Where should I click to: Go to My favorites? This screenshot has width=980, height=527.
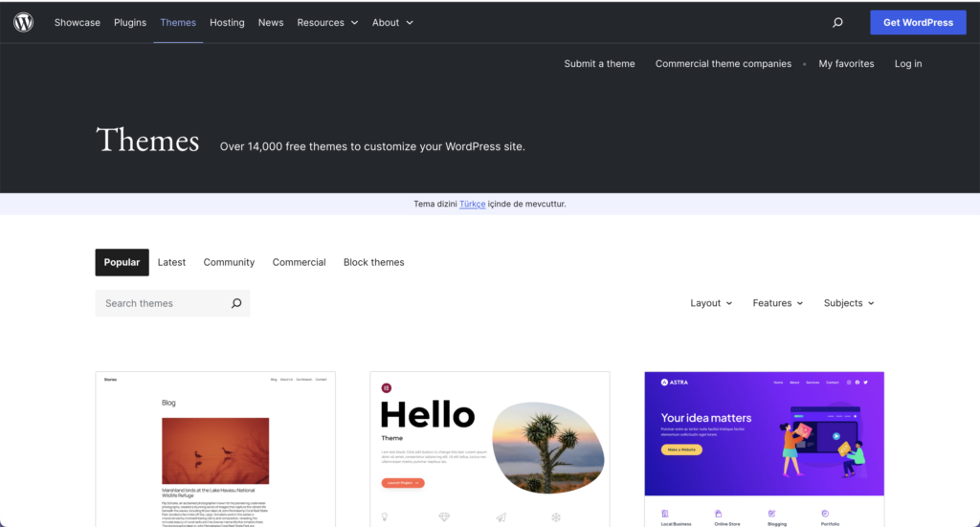tap(846, 64)
